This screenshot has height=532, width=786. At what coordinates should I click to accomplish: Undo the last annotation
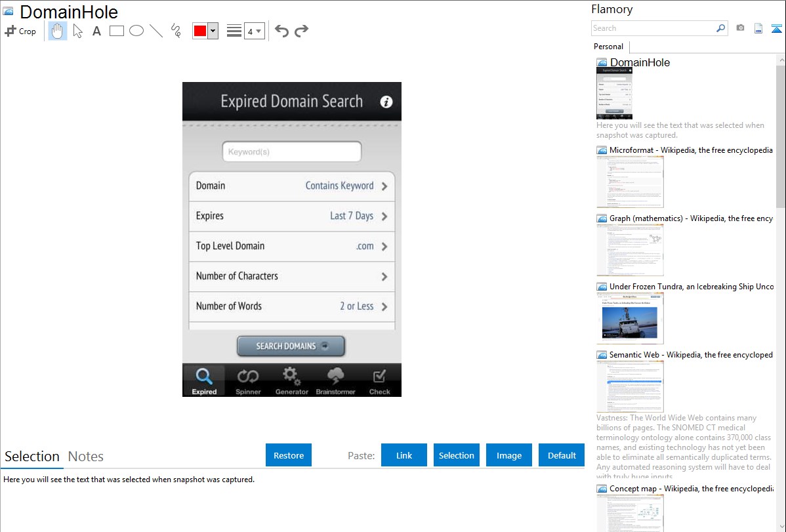281,31
